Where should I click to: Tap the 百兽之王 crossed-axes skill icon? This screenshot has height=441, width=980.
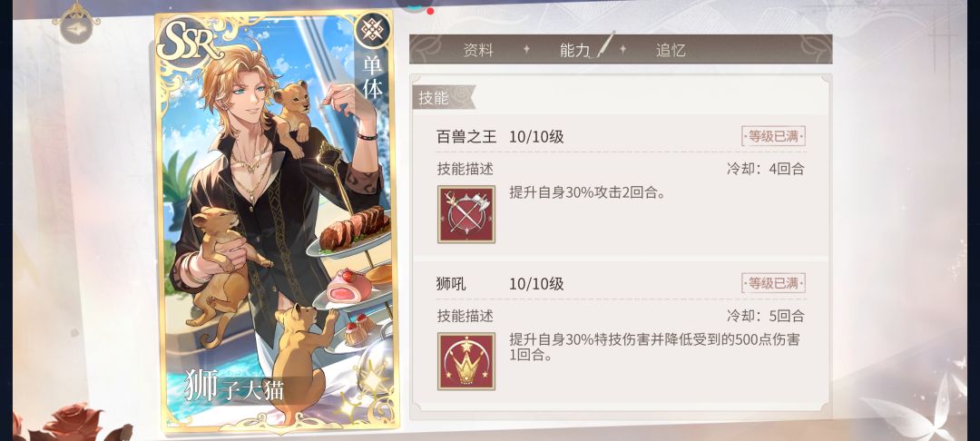click(466, 214)
